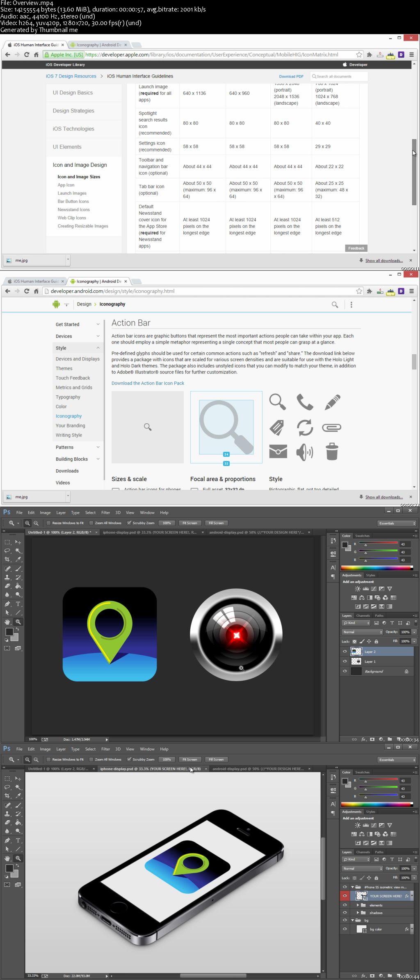Viewport: 420px width, 980px height.
Task: Collapse the bg group in the iphone-display Layers panel
Action: 352,920
